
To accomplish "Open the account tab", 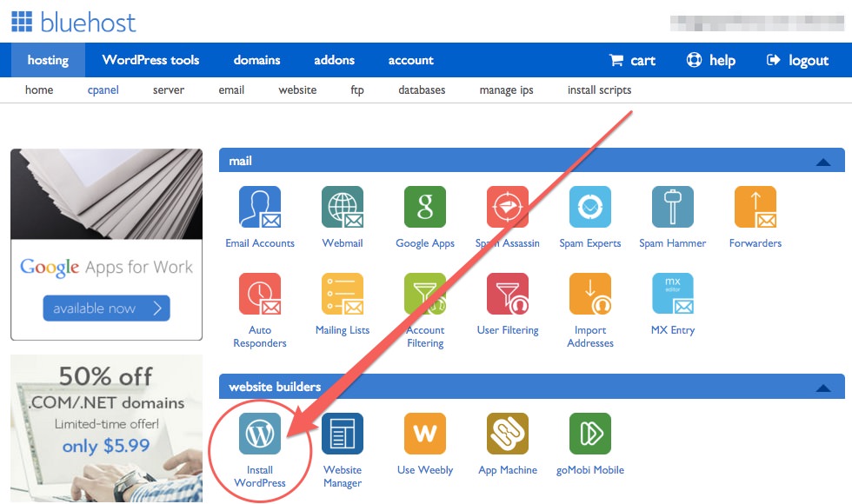I will coord(410,60).
